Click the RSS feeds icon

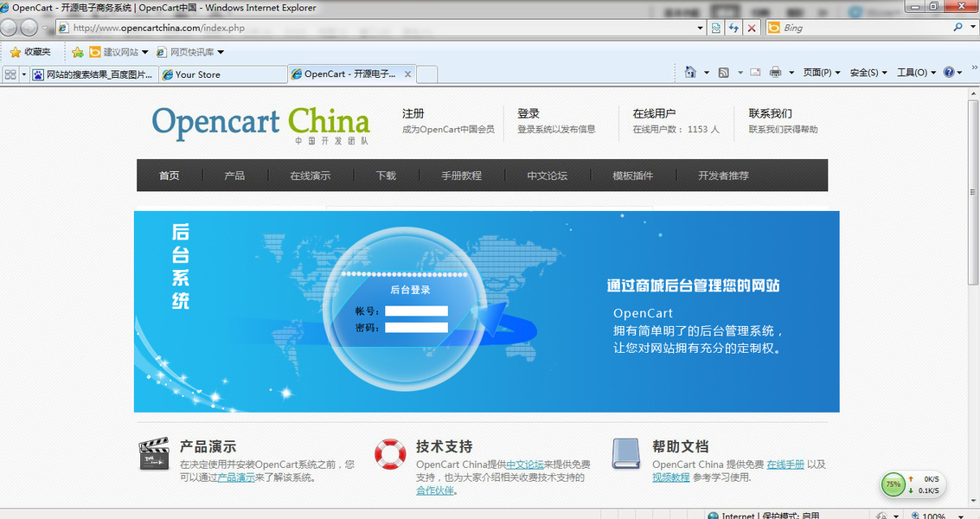click(x=724, y=72)
